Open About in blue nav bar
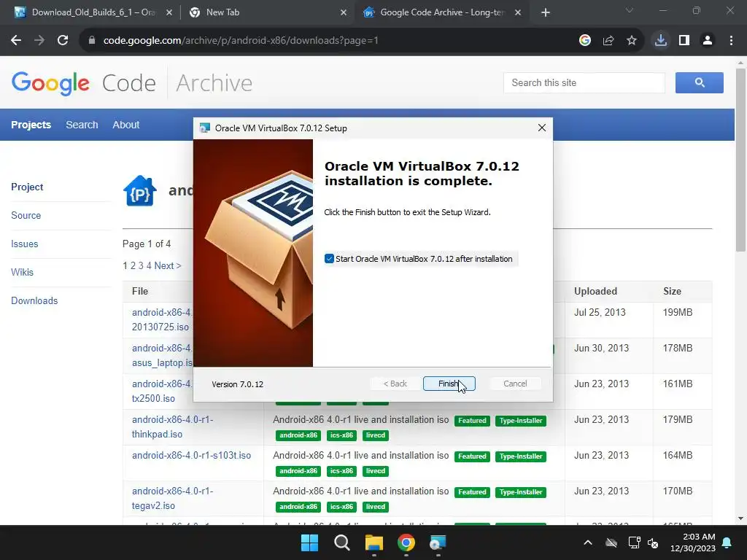Viewport: 747px width, 560px height. coord(125,125)
